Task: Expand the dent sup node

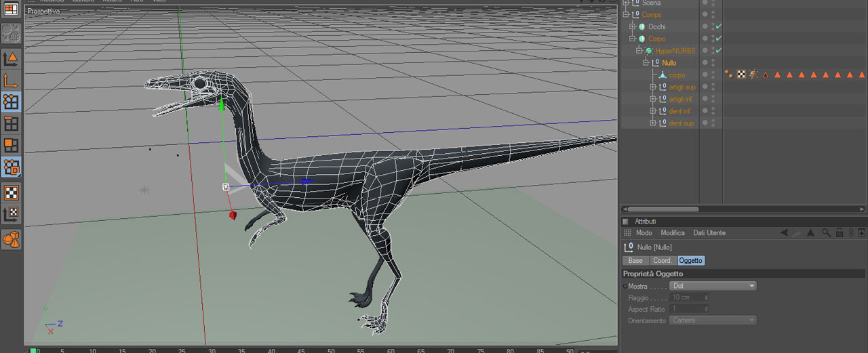Action: (653, 123)
